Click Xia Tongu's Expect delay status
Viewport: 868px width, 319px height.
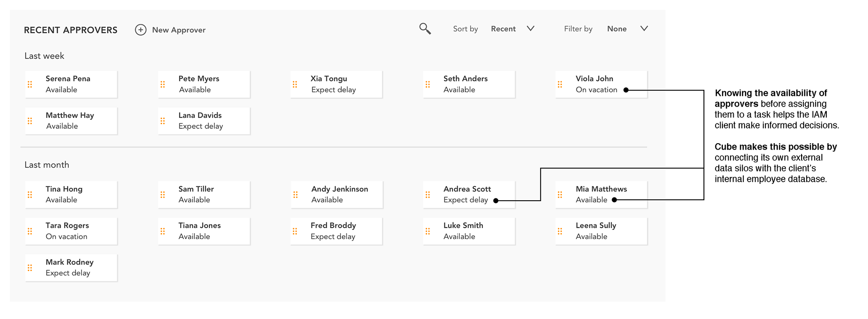334,90
